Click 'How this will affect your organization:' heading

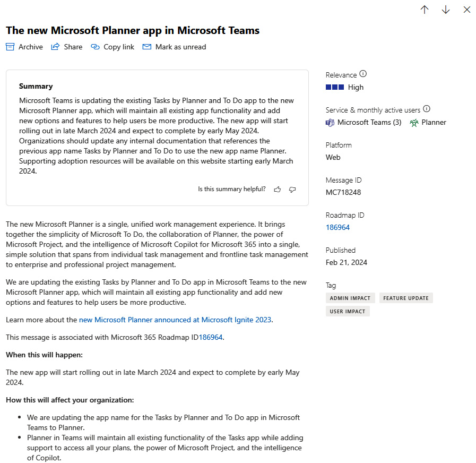tap(70, 400)
